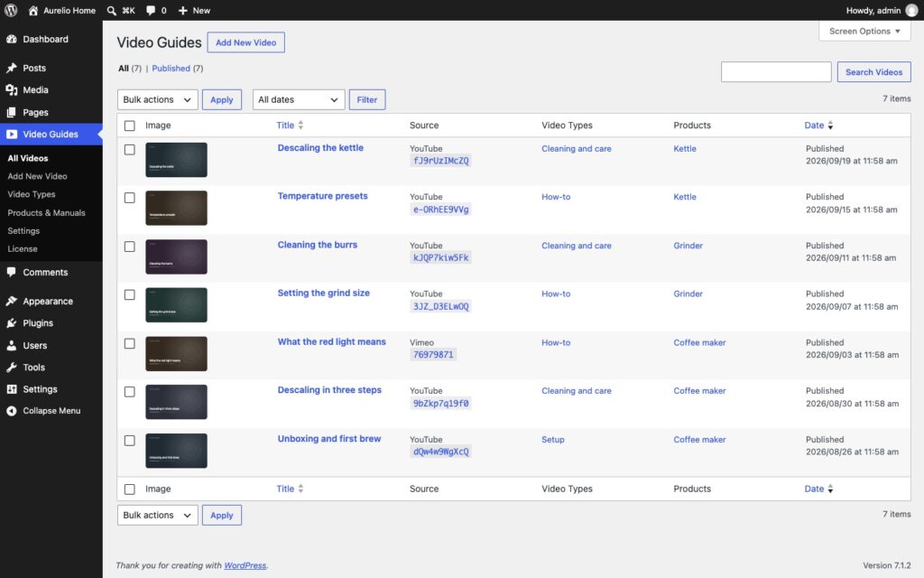Click the Filter button
The height and width of the screenshot is (578, 924).
(367, 99)
